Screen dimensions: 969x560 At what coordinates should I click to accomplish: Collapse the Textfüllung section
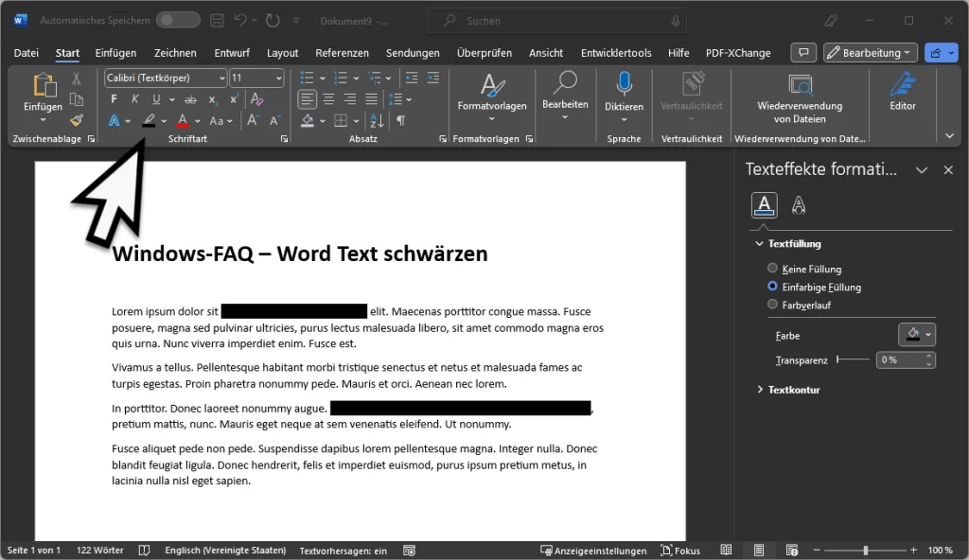[x=759, y=243]
